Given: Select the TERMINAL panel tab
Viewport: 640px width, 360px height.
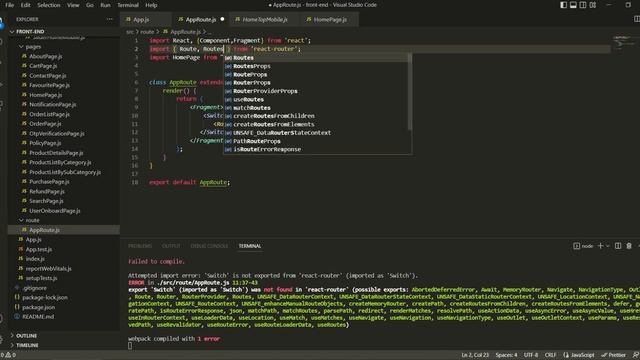Looking at the screenshot, I should 250,246.
